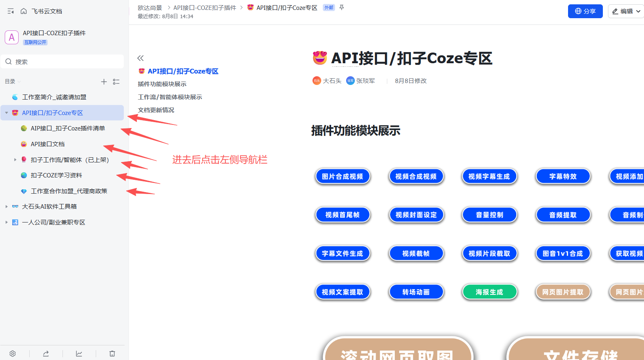Go to home via the house icon
This screenshot has height=360, width=644.
click(x=24, y=11)
